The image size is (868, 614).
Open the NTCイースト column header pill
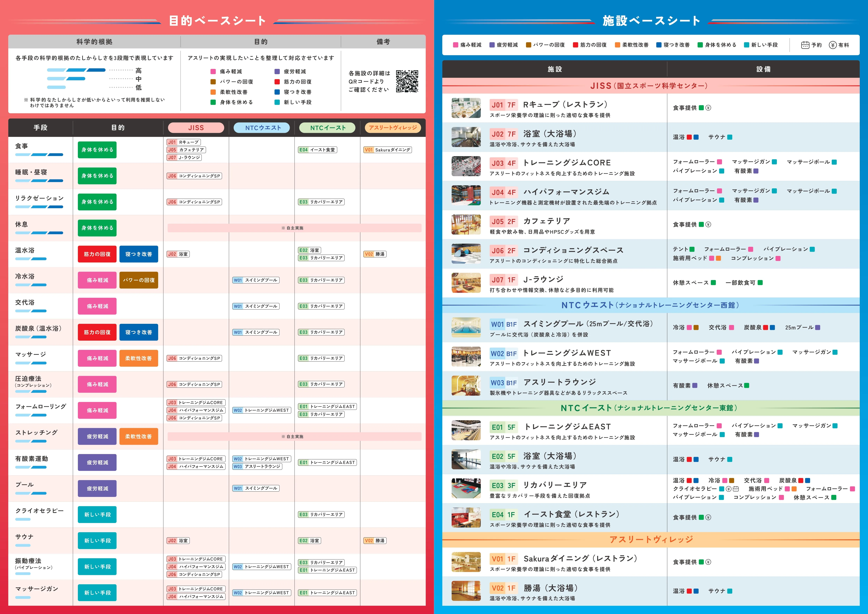coord(327,128)
